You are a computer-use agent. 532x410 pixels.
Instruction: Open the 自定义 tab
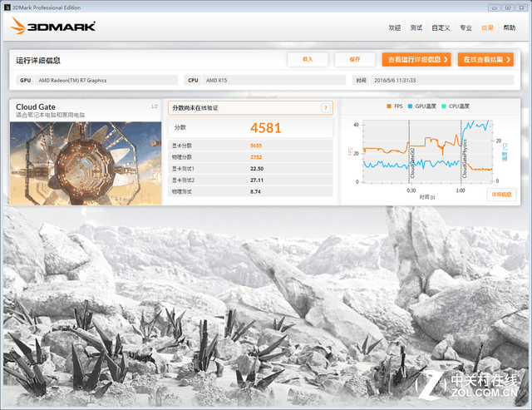(x=441, y=27)
